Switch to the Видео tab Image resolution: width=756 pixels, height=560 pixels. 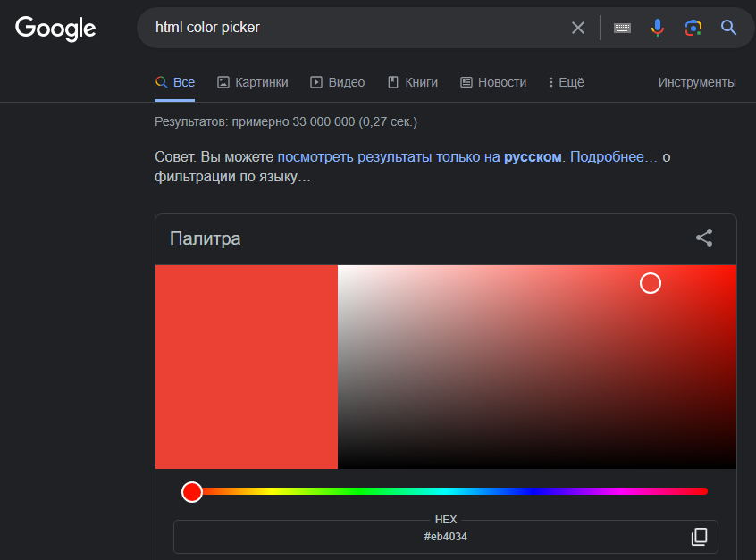pyautogui.click(x=338, y=82)
